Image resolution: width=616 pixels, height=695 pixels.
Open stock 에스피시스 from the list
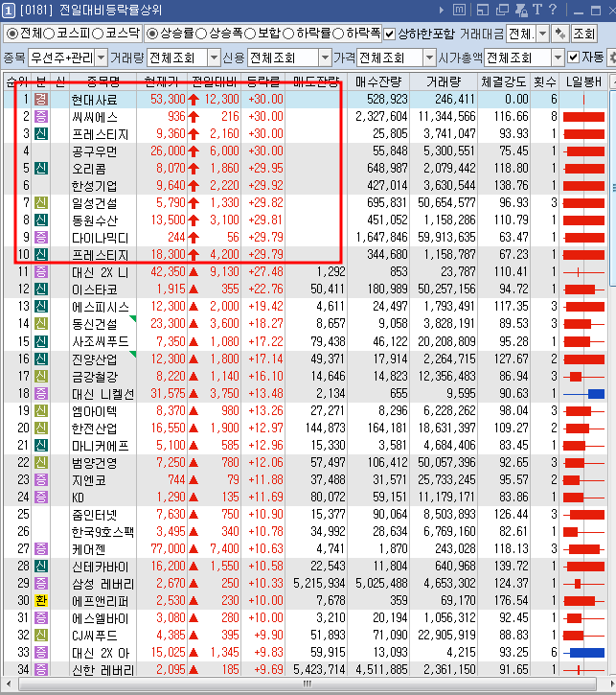click(100, 307)
